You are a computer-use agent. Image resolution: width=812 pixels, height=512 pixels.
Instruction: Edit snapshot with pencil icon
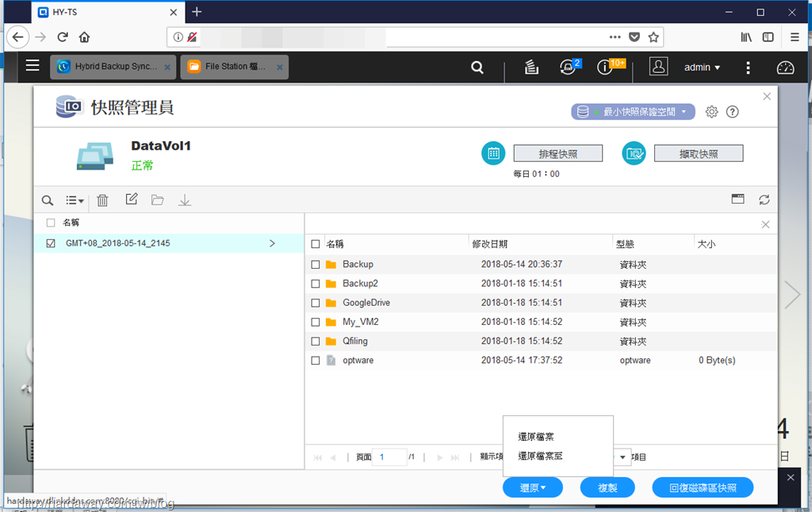click(x=132, y=199)
